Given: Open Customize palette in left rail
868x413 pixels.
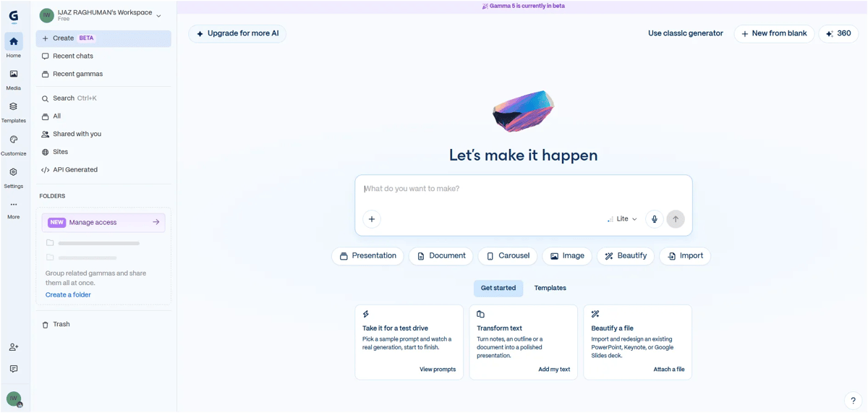Looking at the screenshot, I should point(14,144).
